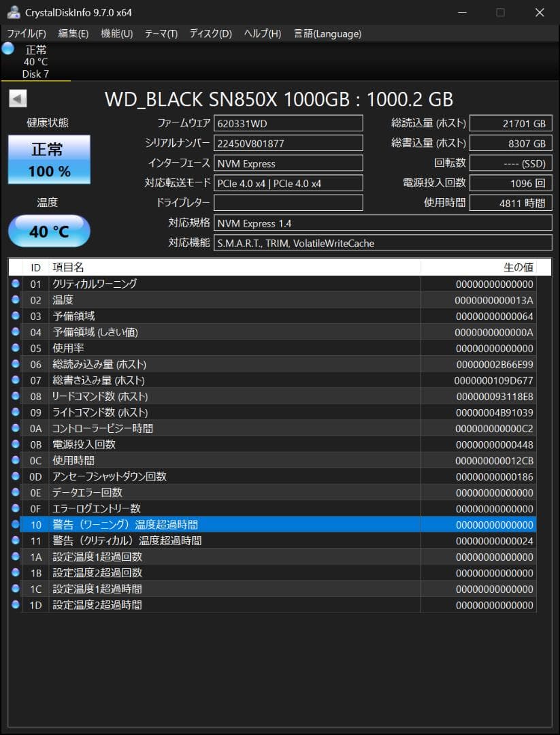Click the シリアルナンバー value field

[x=289, y=143]
